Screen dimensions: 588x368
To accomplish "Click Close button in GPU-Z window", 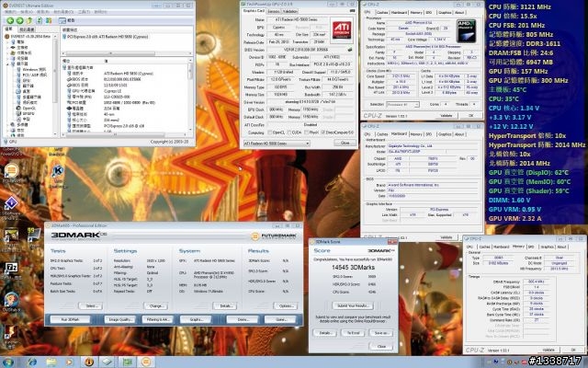I will pos(345,144).
